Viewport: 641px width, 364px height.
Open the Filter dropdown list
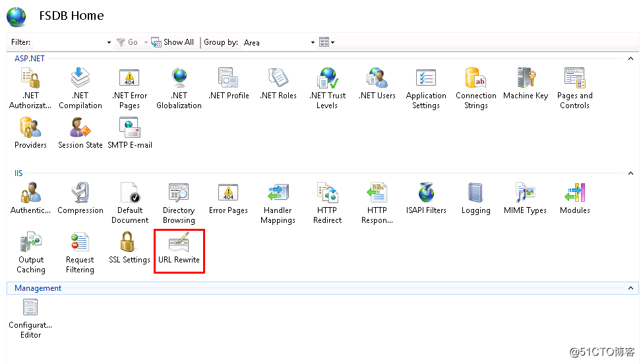coord(109,43)
